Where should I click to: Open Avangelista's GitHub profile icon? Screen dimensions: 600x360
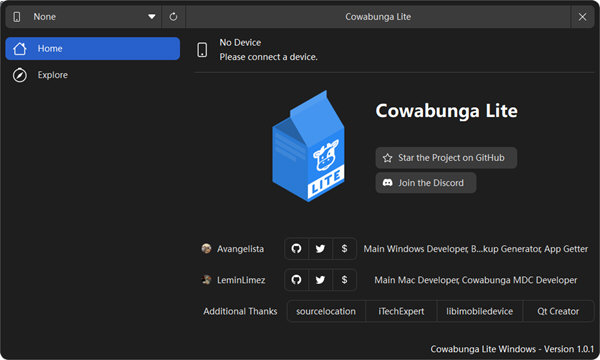[x=296, y=249]
